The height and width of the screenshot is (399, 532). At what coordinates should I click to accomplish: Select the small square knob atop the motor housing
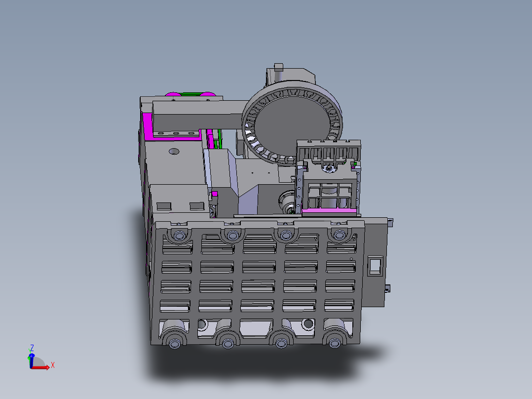pyautogui.click(x=278, y=67)
